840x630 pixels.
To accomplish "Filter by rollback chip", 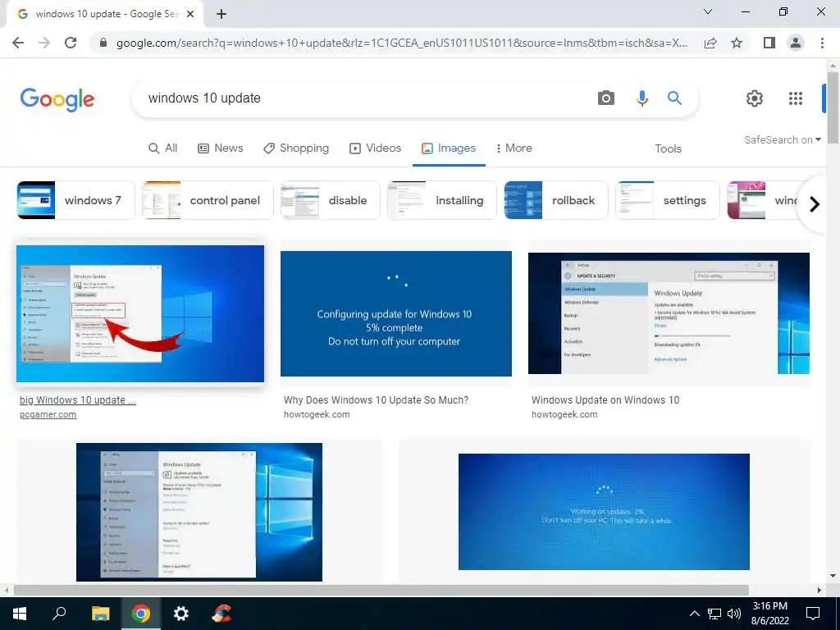I will tap(556, 200).
